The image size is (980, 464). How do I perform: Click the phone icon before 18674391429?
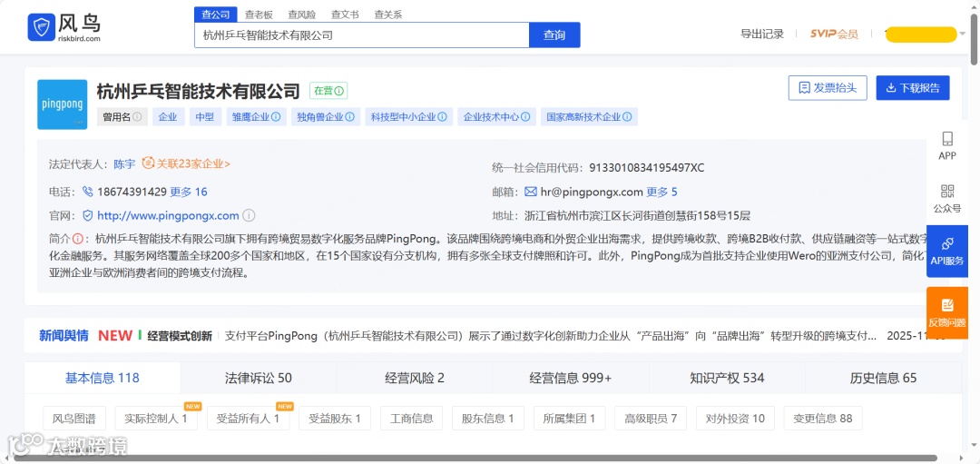(87, 192)
